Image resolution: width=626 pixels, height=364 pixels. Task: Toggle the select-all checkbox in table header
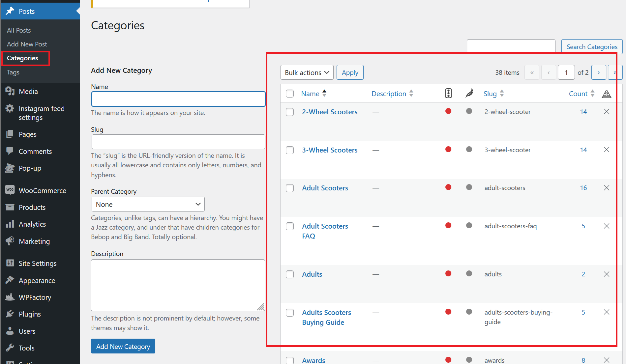(x=290, y=94)
